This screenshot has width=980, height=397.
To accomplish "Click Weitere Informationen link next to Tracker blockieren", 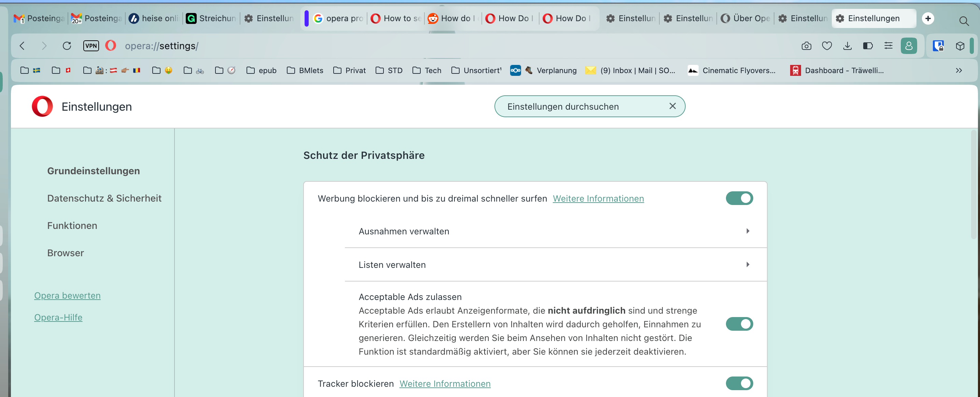I will tap(445, 384).
